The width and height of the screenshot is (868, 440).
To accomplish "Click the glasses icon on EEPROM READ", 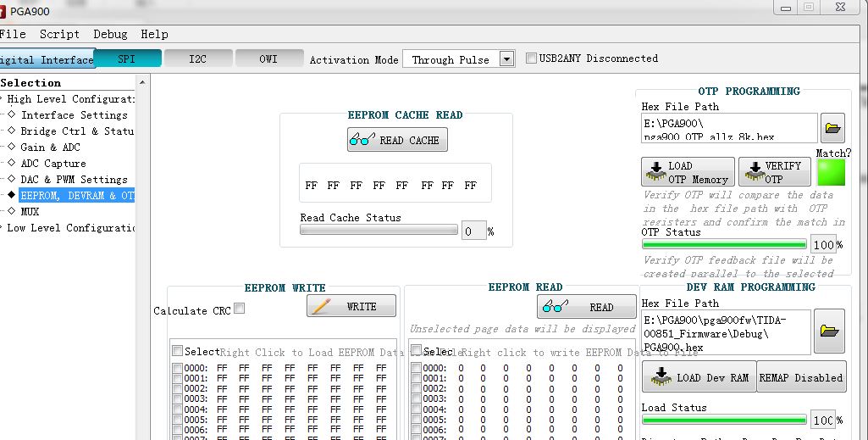I will 556,306.
